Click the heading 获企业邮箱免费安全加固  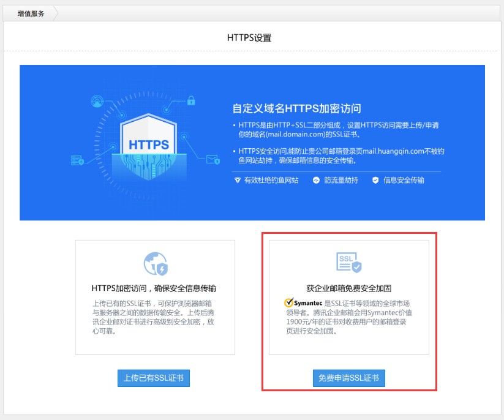[x=348, y=288]
